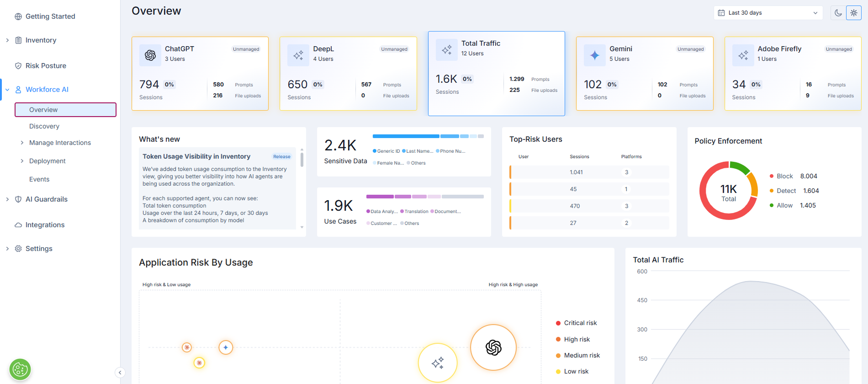This screenshot has width=868, height=384.
Task: Click the ChatGPT logo icon in card
Action: pyautogui.click(x=150, y=55)
